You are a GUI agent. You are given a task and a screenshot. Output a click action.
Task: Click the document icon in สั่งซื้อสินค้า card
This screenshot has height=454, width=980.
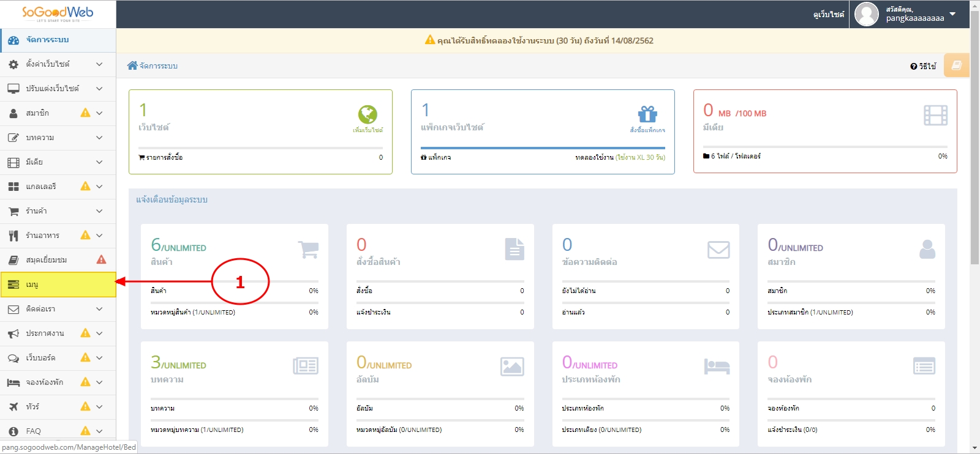(514, 249)
